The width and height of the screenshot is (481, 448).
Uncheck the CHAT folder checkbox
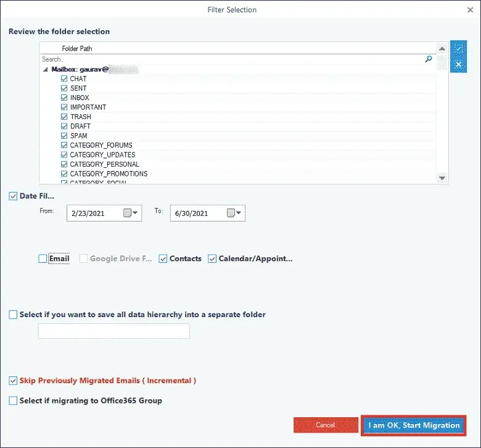tap(64, 78)
